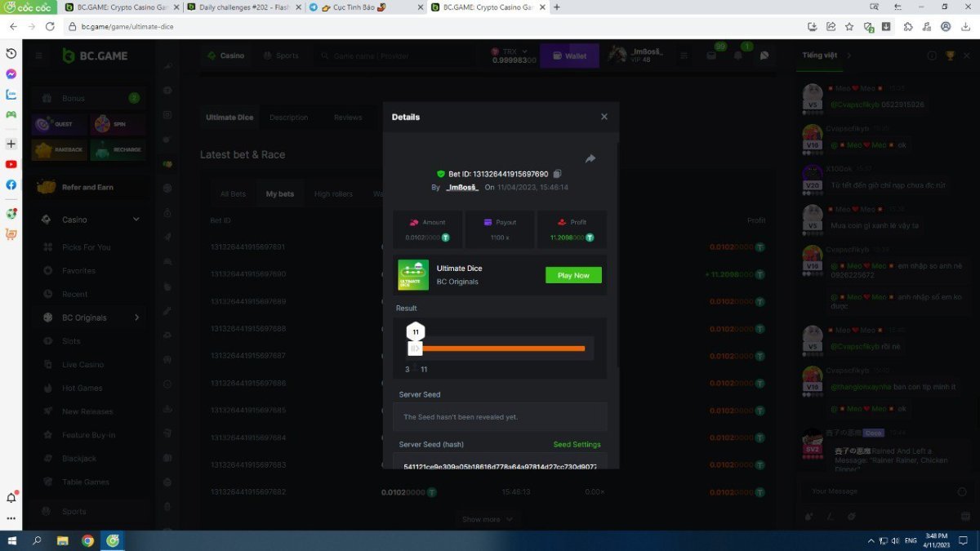Open the Ultimate Dice game thumbnail
This screenshot has width=980, height=551.
pyautogui.click(x=413, y=275)
